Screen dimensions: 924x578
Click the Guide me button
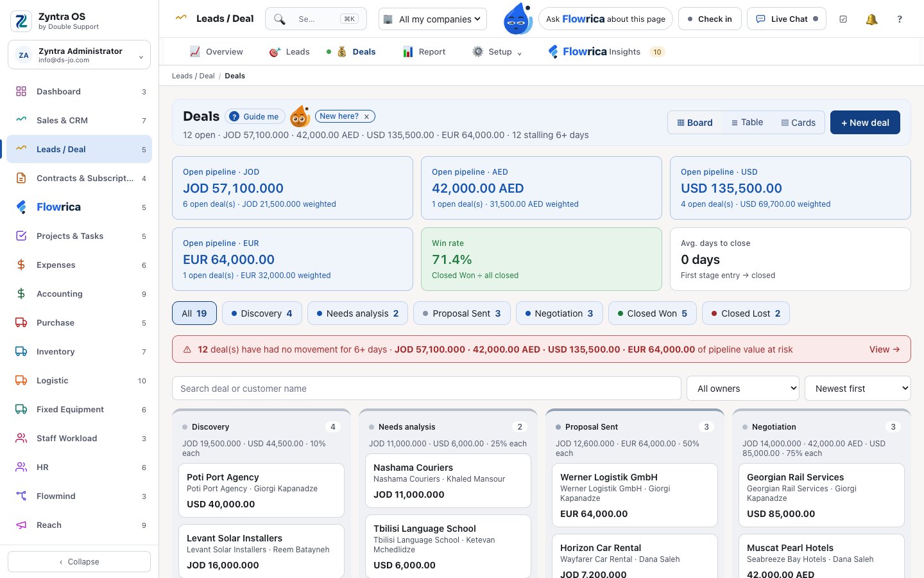255,116
